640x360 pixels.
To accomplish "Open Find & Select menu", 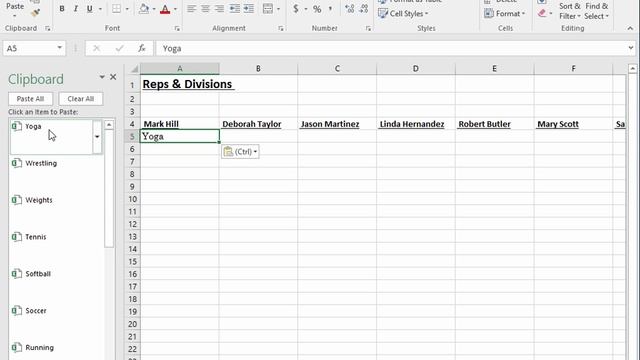I will pos(596,11).
